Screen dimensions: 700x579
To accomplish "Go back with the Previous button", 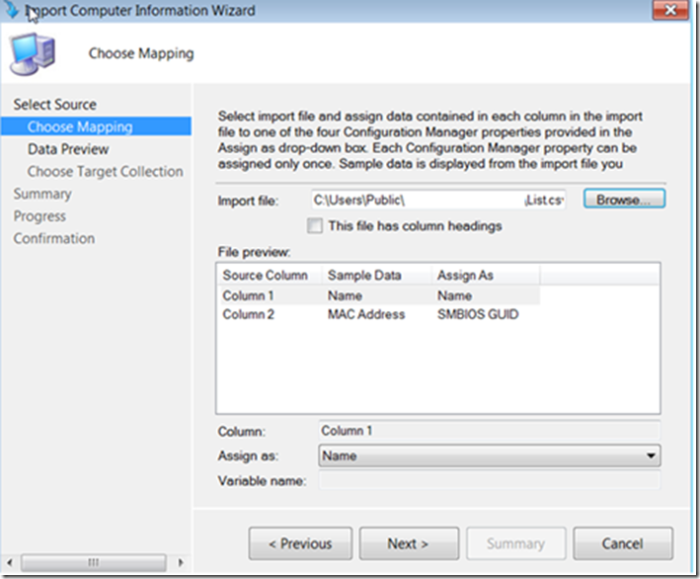I will click(300, 544).
